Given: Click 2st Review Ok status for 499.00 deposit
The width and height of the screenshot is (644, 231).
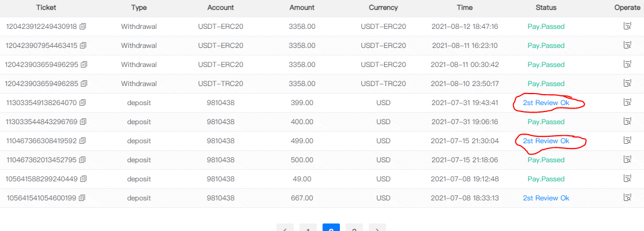Looking at the screenshot, I should (546, 141).
